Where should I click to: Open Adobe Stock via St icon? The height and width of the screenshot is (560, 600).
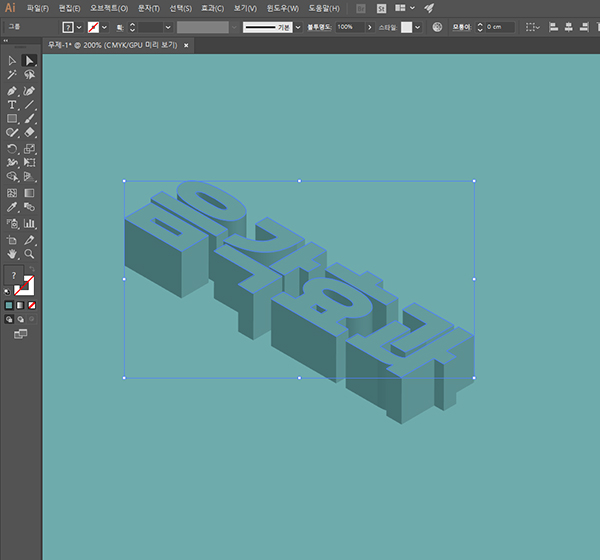point(381,8)
